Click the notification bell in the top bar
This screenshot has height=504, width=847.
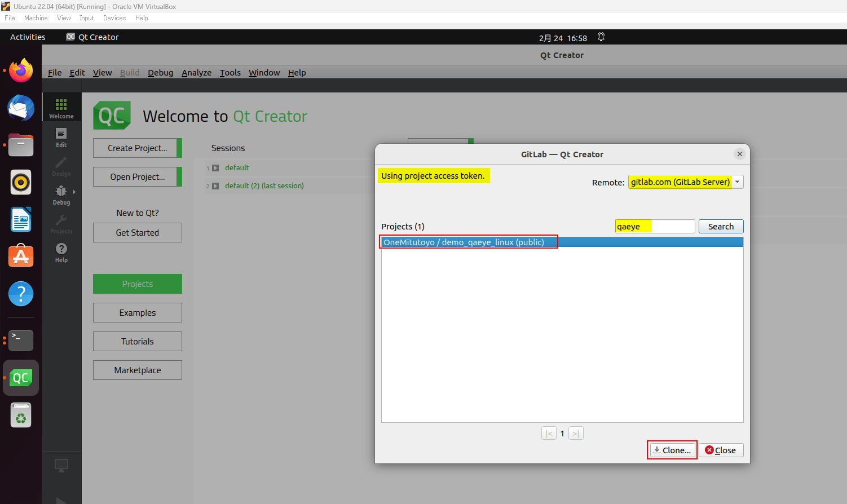pos(601,37)
